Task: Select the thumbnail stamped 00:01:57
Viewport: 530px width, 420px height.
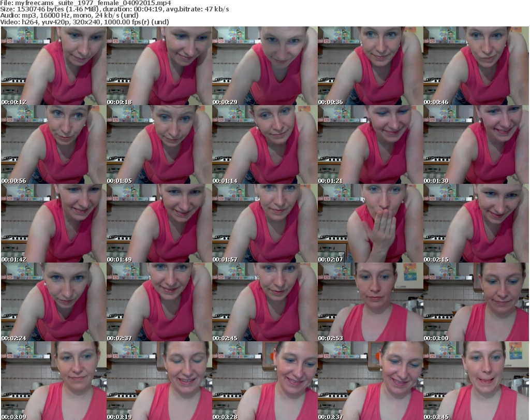Action: [x=264, y=224]
